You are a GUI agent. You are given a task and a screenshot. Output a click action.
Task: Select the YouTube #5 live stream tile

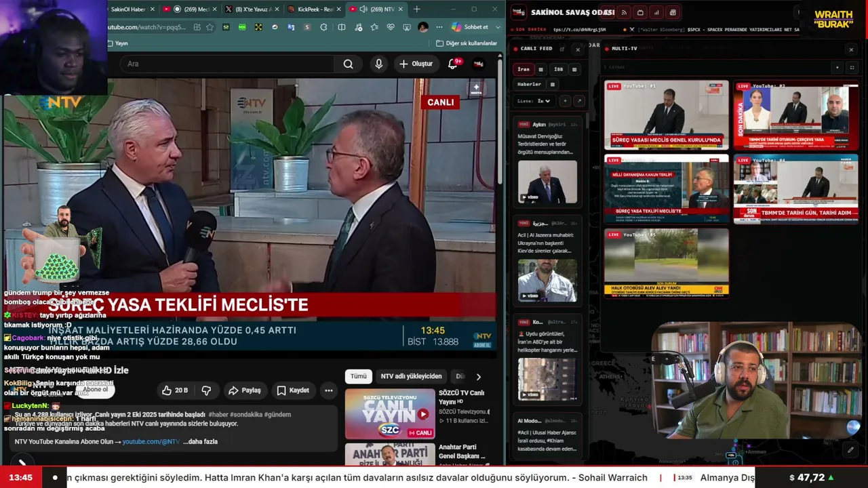click(667, 263)
